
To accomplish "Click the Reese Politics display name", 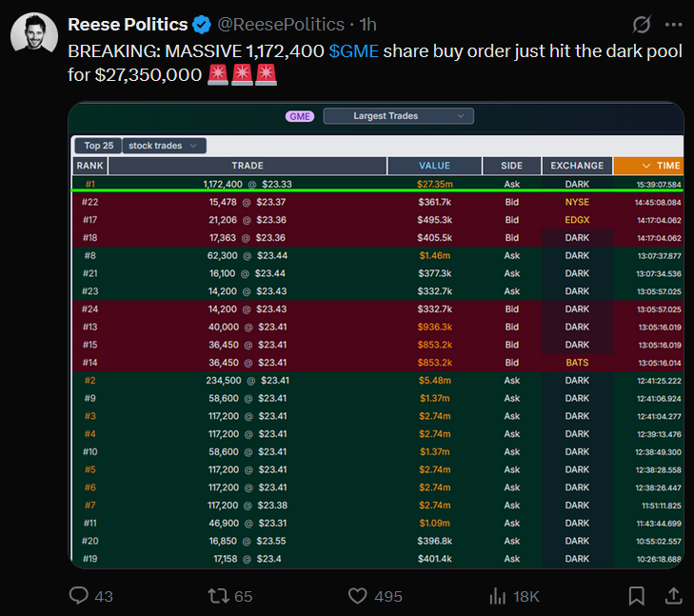I will (x=128, y=25).
